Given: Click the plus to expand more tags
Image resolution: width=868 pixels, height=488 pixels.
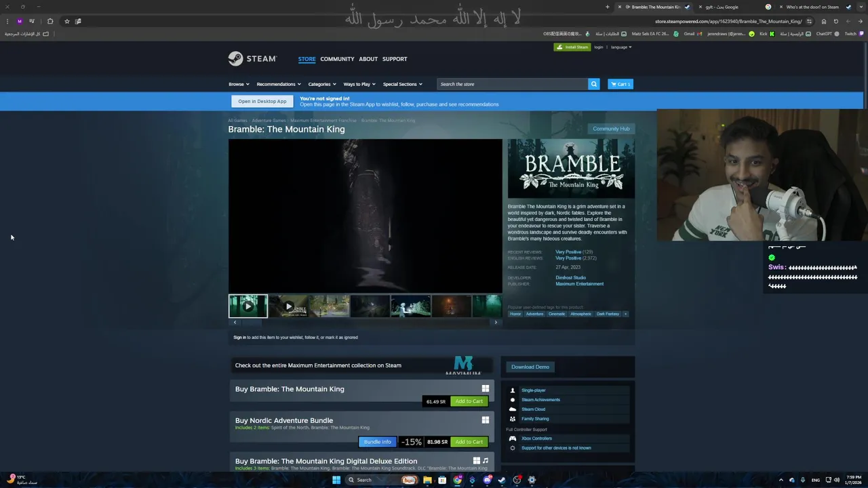Looking at the screenshot, I should 625,314.
